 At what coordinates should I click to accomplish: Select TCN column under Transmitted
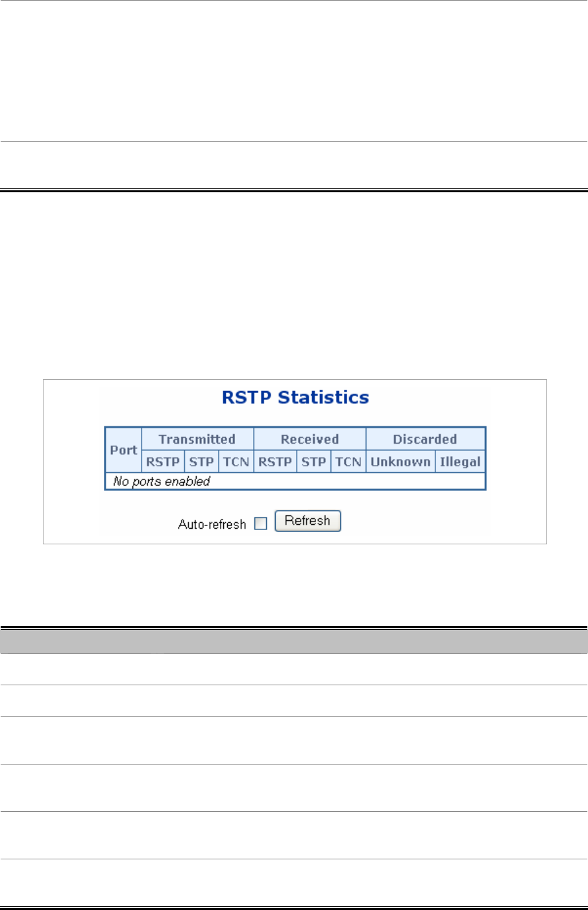[x=236, y=462]
